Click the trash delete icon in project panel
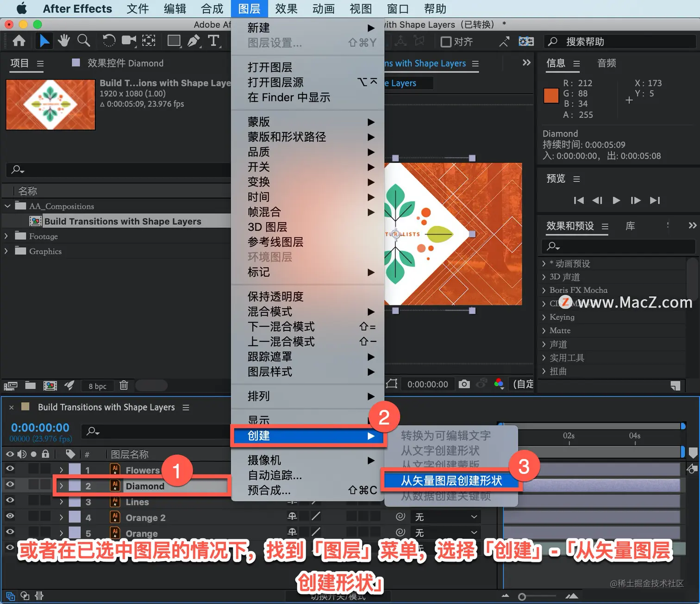This screenshot has width=700, height=604. [124, 385]
